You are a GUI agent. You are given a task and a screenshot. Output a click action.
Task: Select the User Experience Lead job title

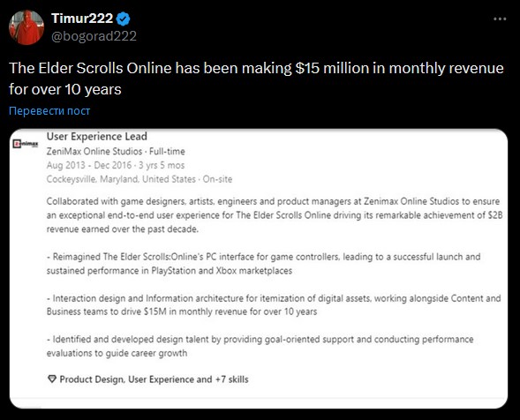click(x=96, y=136)
